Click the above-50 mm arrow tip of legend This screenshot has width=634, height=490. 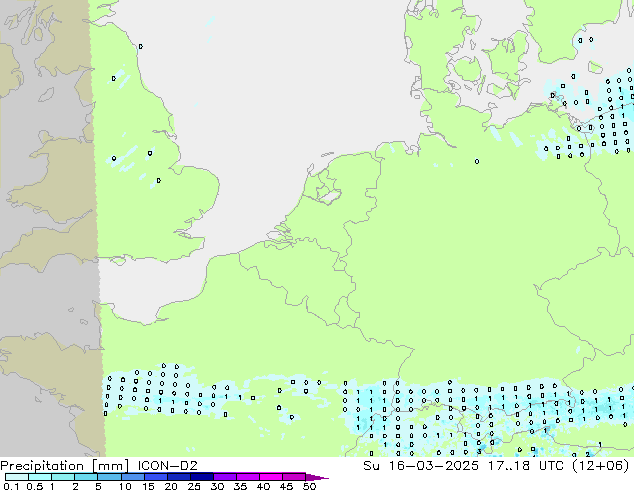tap(317, 477)
